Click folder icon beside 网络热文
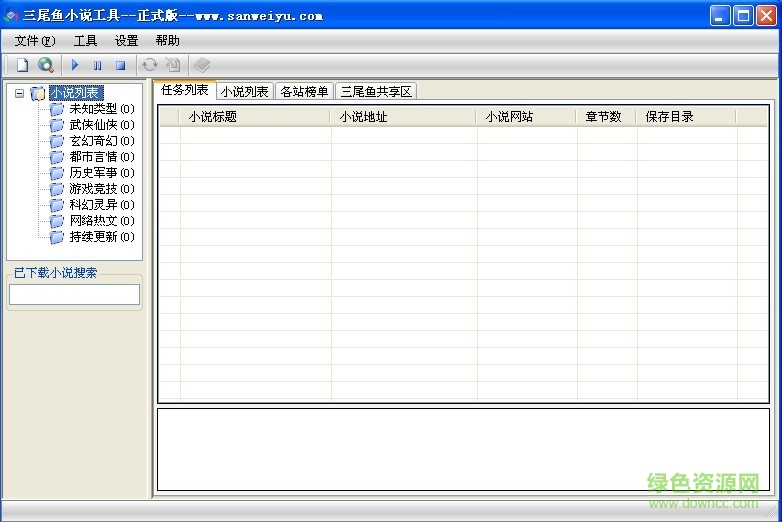This screenshot has width=782, height=522. 57,221
